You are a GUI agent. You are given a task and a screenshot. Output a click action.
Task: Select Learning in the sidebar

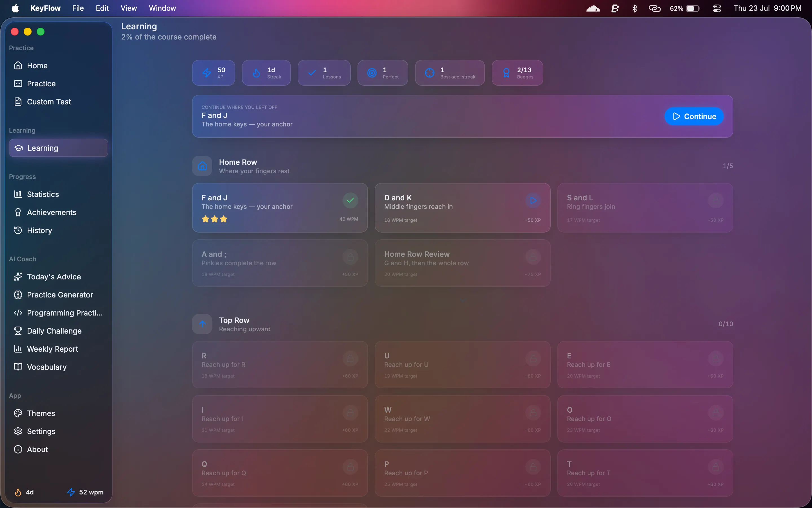58,148
